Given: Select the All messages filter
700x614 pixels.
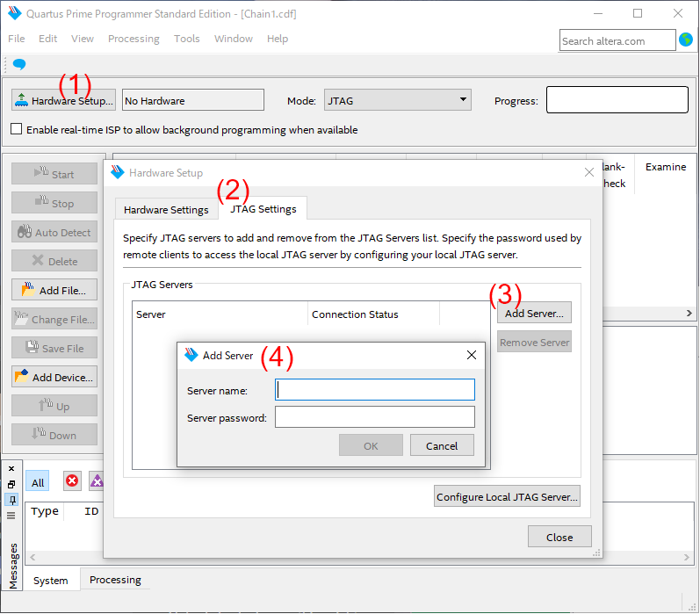Looking at the screenshot, I should click(38, 482).
